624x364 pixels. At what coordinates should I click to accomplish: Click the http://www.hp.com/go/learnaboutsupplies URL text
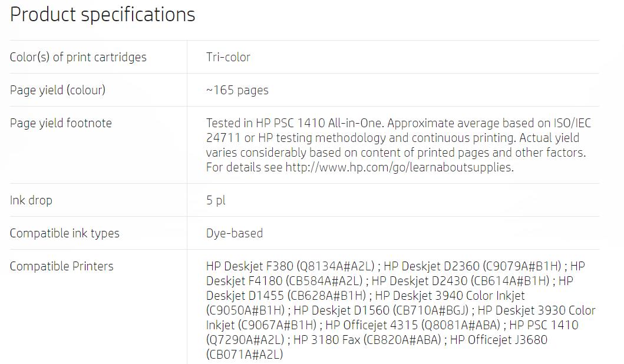(398, 167)
